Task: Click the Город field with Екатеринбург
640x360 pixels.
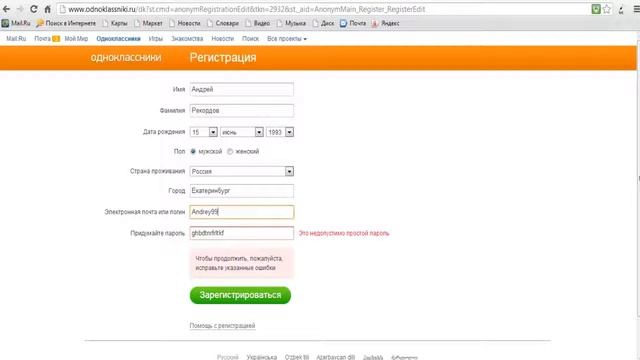Action: point(242,191)
